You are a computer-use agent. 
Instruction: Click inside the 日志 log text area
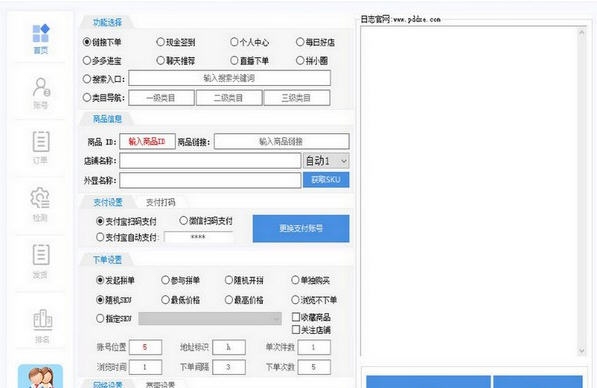pos(469,192)
